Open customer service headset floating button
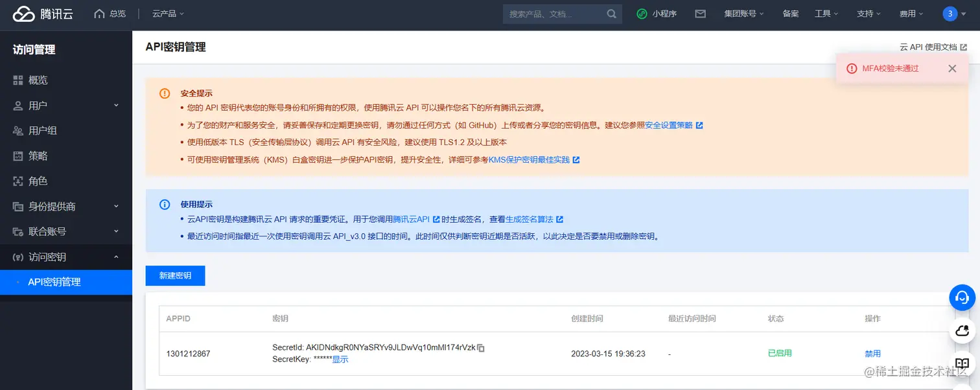 point(962,298)
